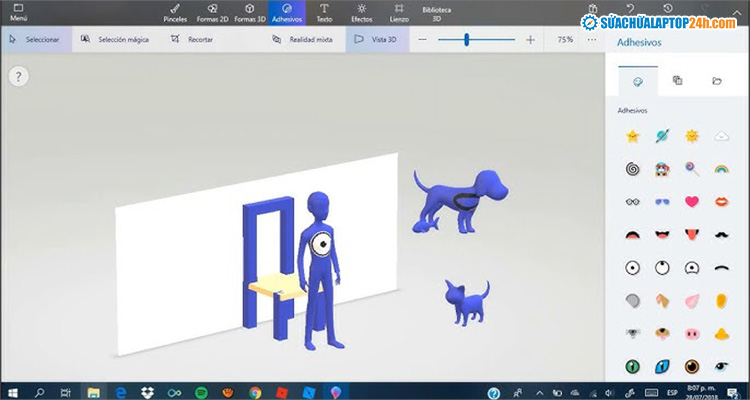Open the 75% zoom level dropdown

pyautogui.click(x=565, y=39)
